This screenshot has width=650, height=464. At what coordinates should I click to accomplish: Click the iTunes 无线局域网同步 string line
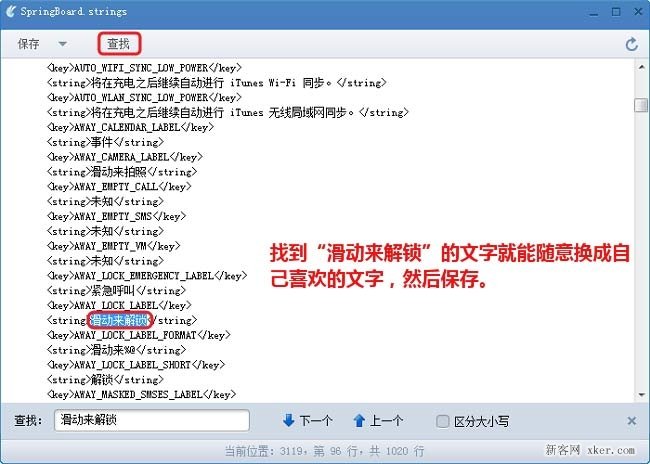pos(228,112)
